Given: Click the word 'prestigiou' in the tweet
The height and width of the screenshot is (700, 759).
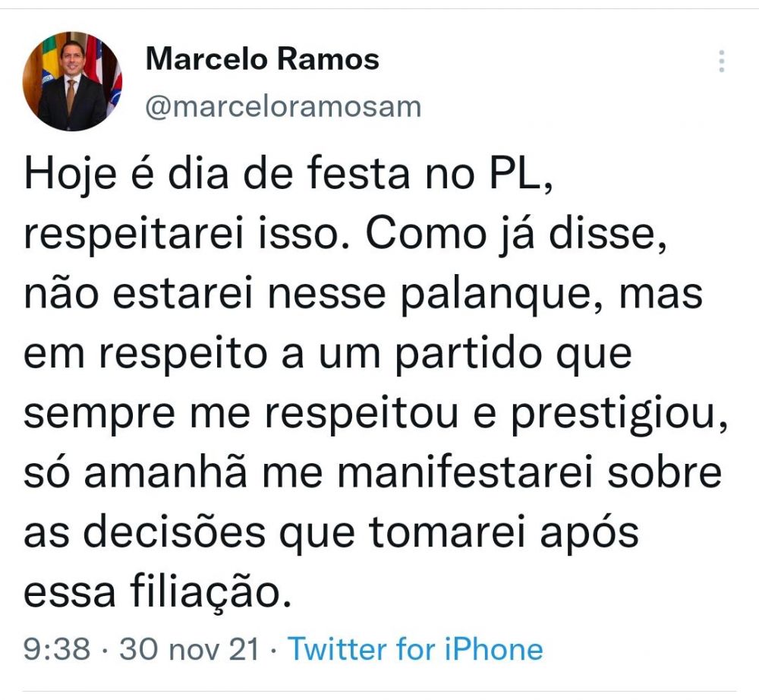Looking at the screenshot, I should click(614, 415).
